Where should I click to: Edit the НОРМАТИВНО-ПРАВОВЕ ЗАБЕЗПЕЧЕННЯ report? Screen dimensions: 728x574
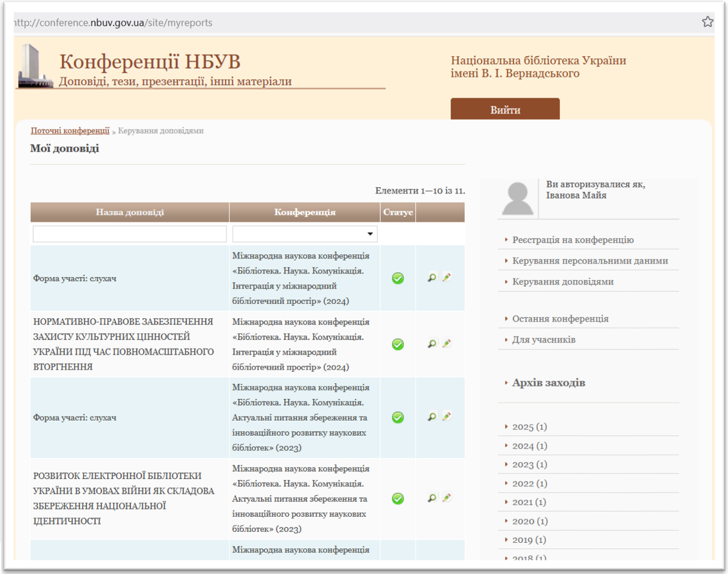click(447, 344)
